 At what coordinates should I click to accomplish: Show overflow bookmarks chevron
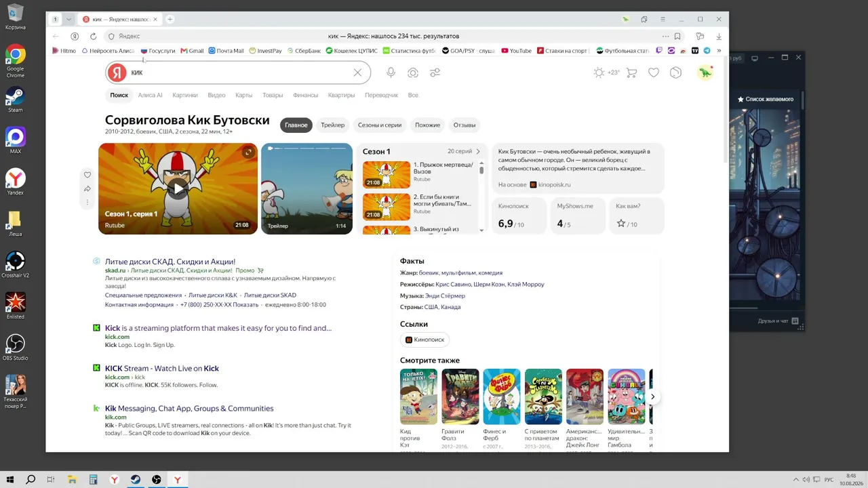[719, 51]
